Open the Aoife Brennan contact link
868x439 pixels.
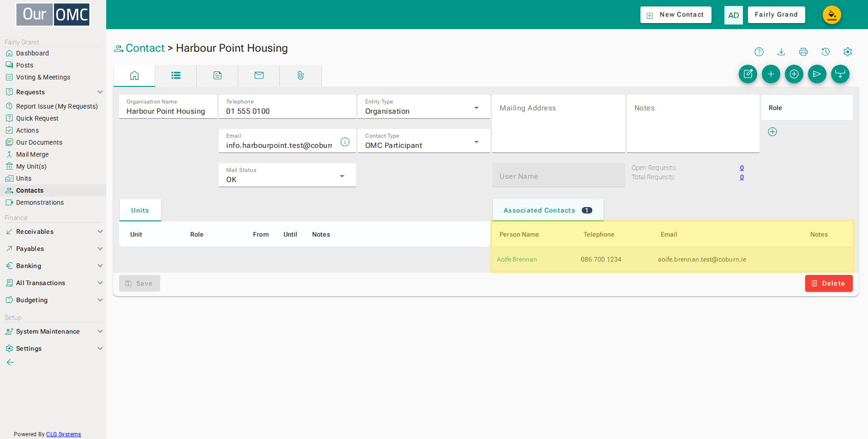(517, 259)
